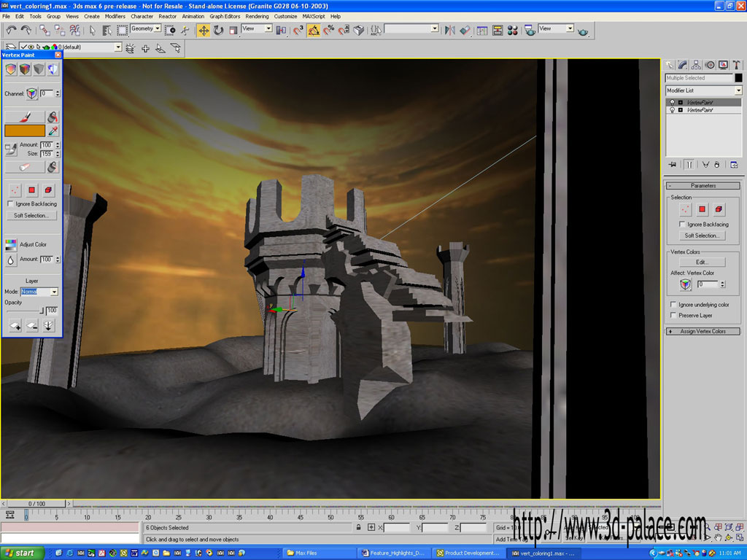Activate the Select and Move tool
747x560 pixels.
pos(204,31)
